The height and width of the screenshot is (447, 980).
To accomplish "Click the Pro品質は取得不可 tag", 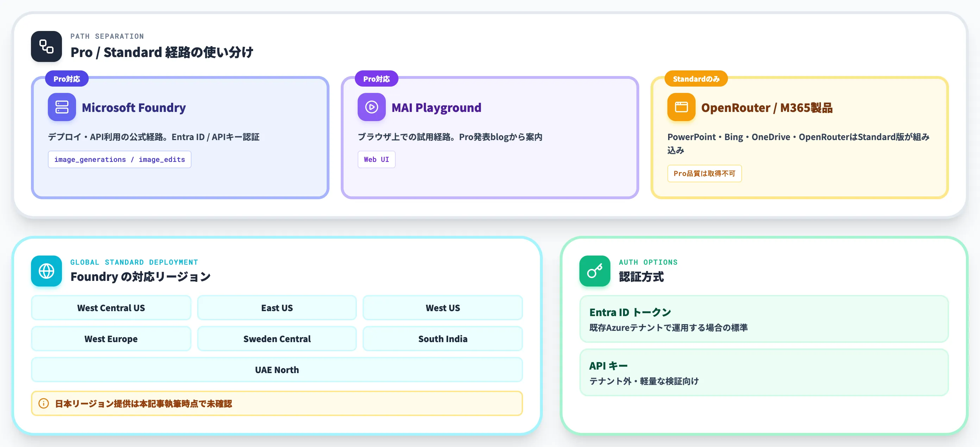I will 704,174.
